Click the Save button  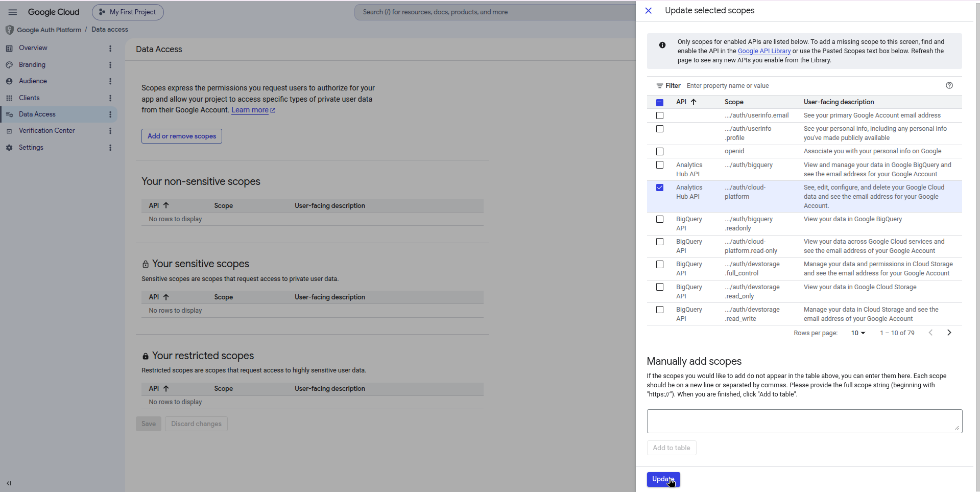click(x=149, y=424)
